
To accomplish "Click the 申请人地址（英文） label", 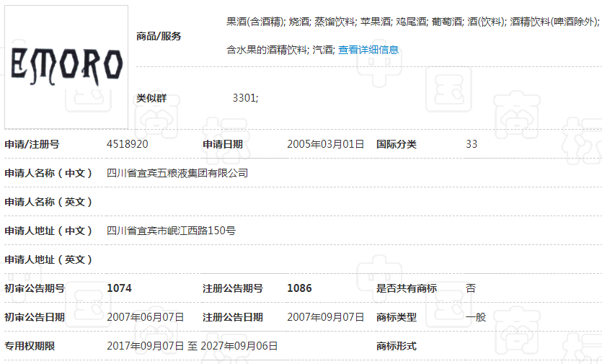I will 49,259.
